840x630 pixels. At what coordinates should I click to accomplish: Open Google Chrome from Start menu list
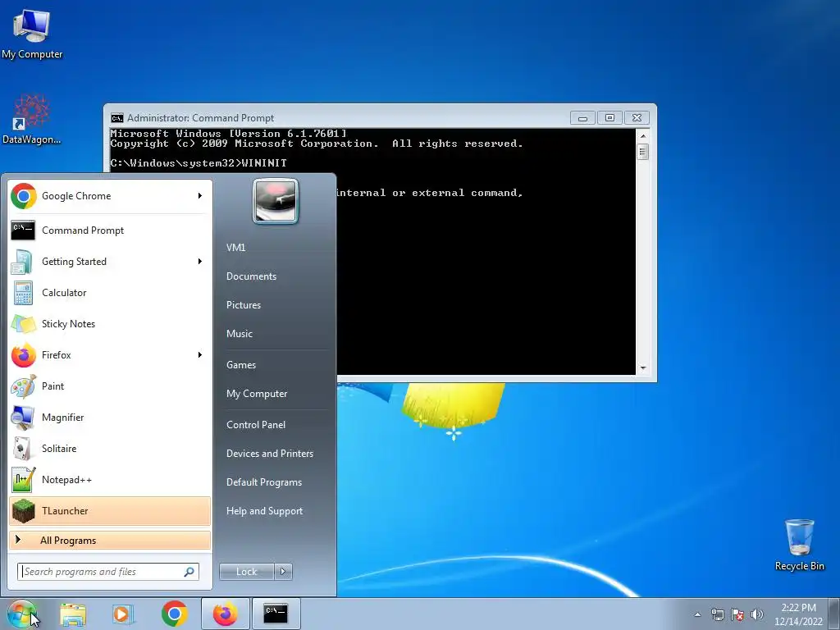click(110, 196)
